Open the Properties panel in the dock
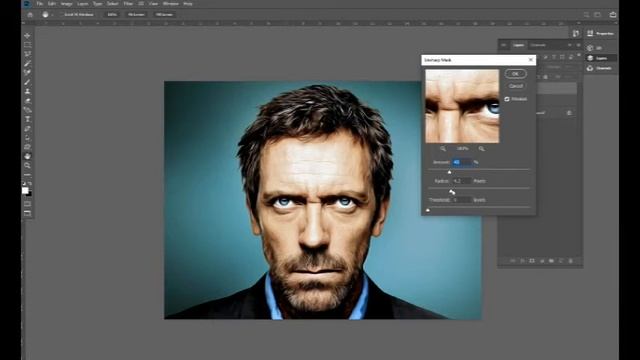Viewport: 640px width, 360px height. 600,33
